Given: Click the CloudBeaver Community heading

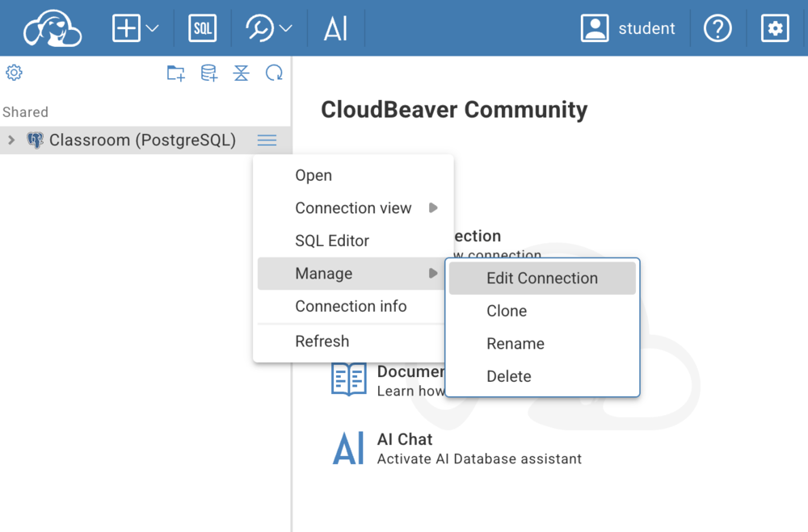Looking at the screenshot, I should tap(454, 110).
